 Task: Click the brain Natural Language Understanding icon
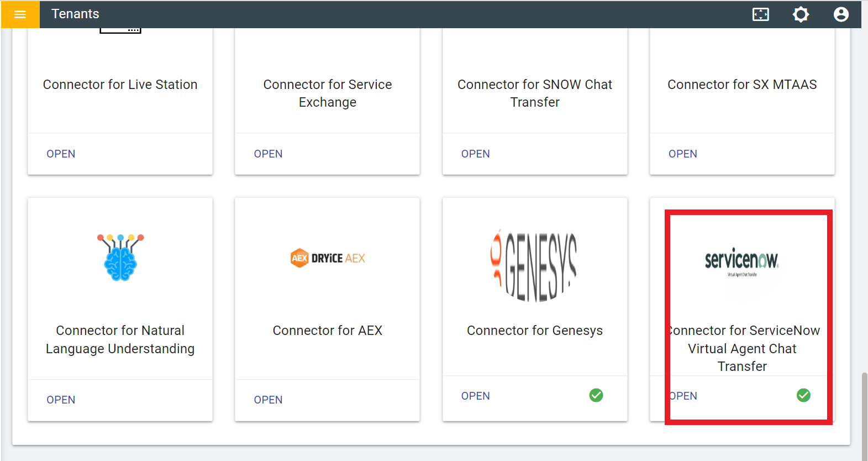[120, 258]
